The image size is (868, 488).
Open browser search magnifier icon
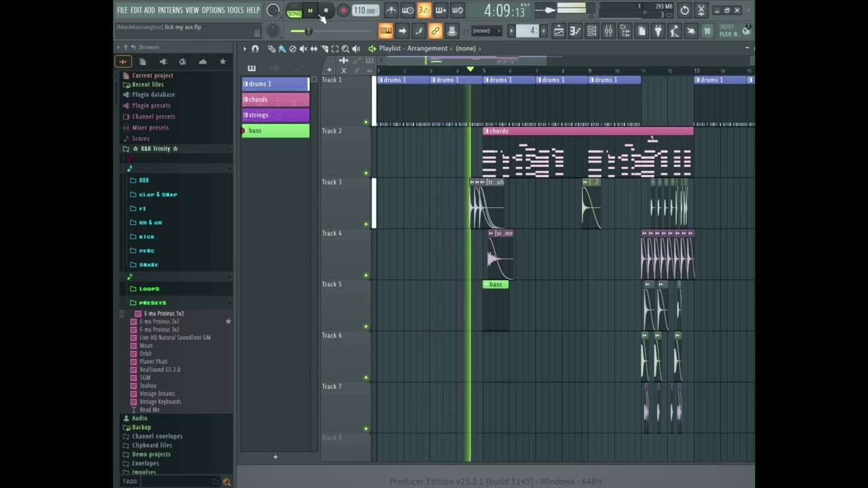[226, 482]
